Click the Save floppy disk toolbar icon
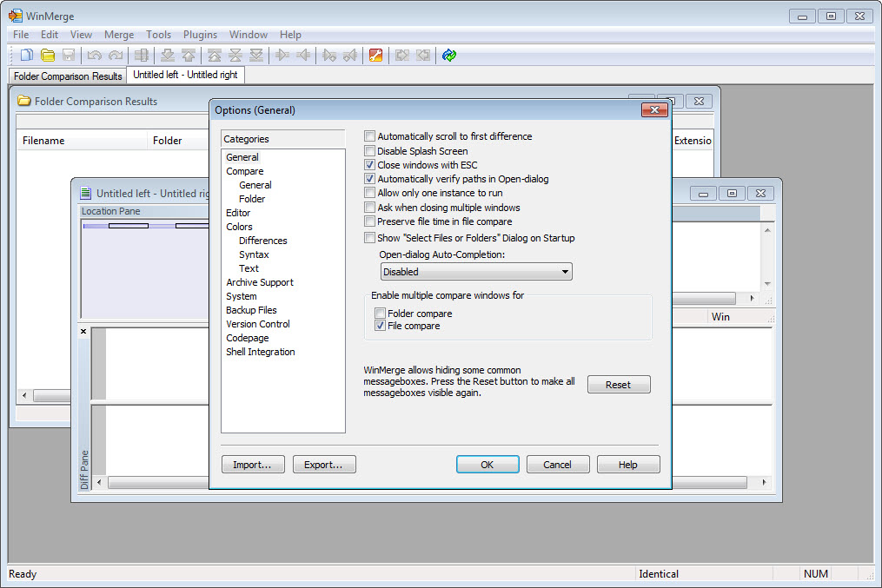 coord(69,55)
